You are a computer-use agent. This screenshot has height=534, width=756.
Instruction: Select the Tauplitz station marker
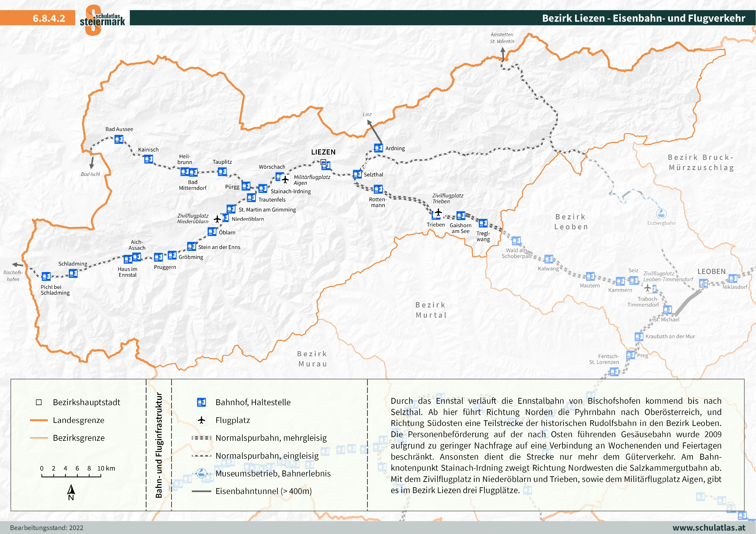coord(222,171)
